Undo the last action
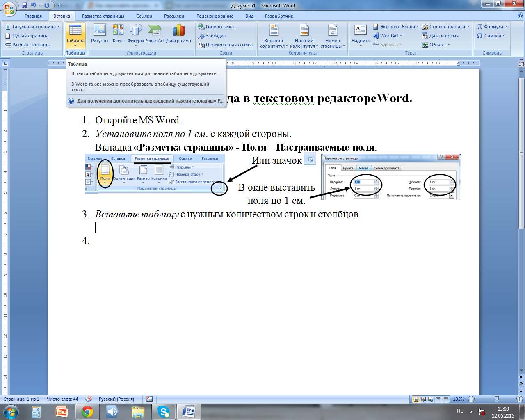Image resolution: width=525 pixels, height=420 pixels. (34, 5)
